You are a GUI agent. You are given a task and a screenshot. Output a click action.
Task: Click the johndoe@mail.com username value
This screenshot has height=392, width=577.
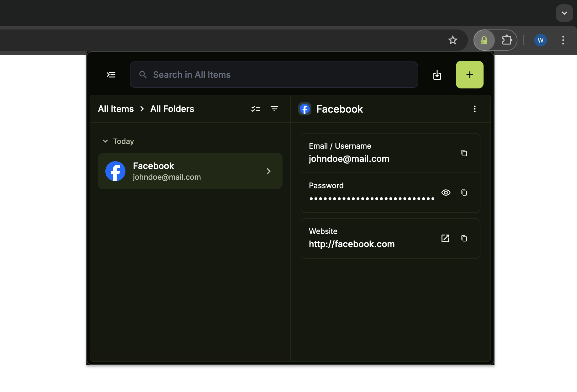[x=349, y=159]
